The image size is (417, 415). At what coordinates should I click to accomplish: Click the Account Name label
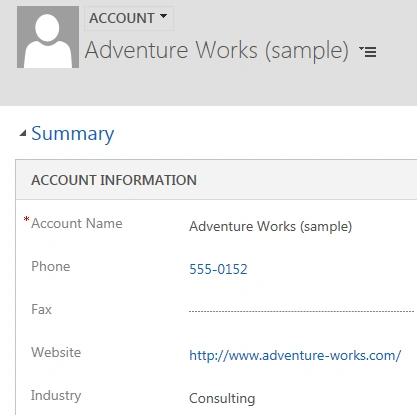point(77,223)
